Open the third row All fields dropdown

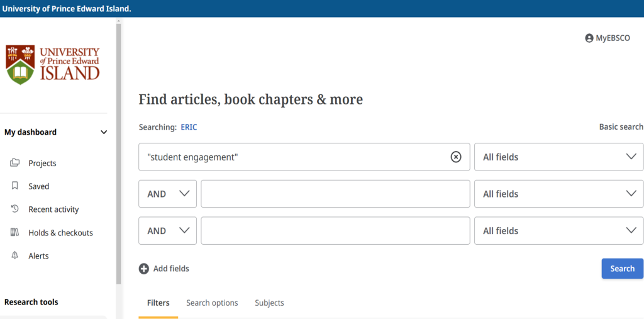(x=558, y=231)
